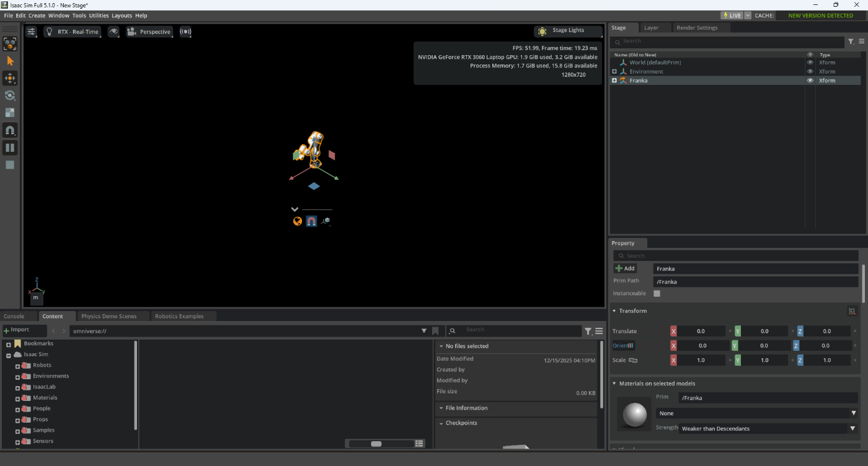Open the material None dropdown

757,413
